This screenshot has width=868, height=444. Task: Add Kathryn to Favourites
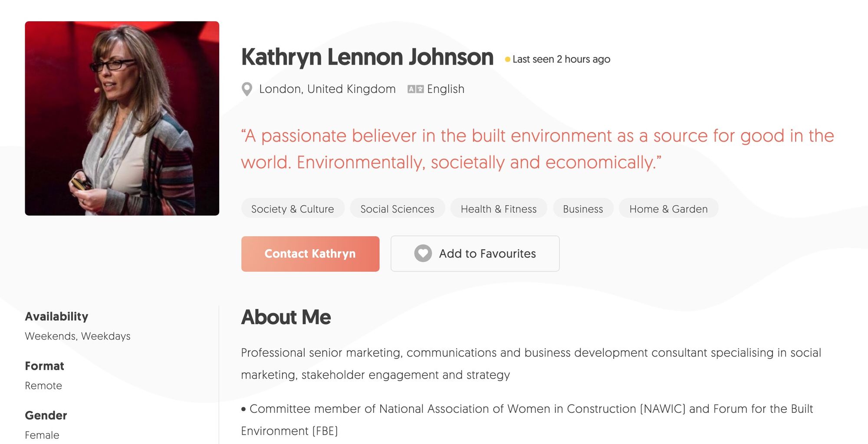point(475,253)
